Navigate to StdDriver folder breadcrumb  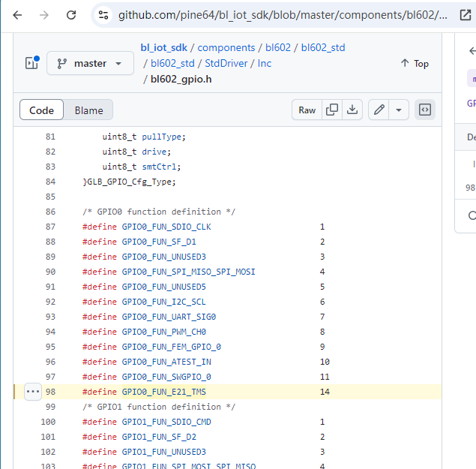(x=226, y=64)
